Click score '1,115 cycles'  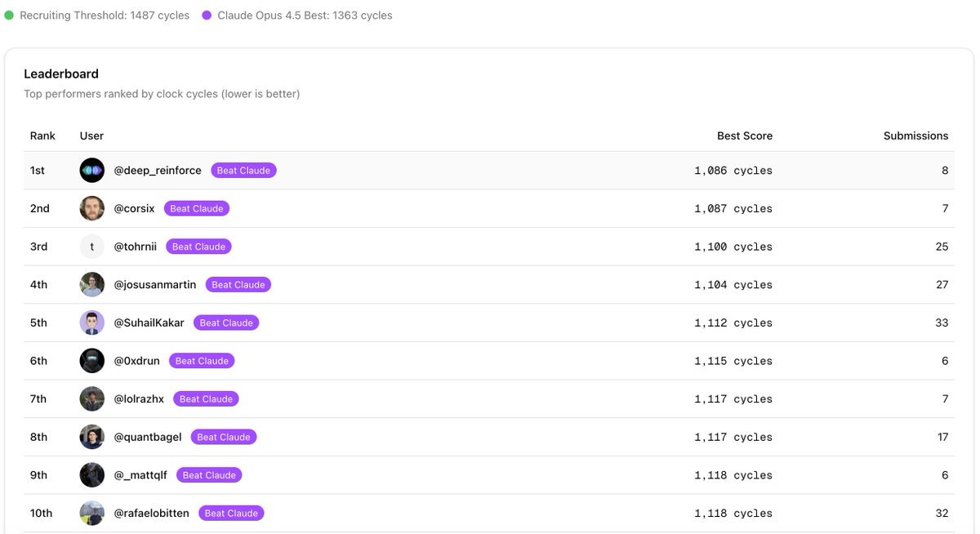click(733, 361)
